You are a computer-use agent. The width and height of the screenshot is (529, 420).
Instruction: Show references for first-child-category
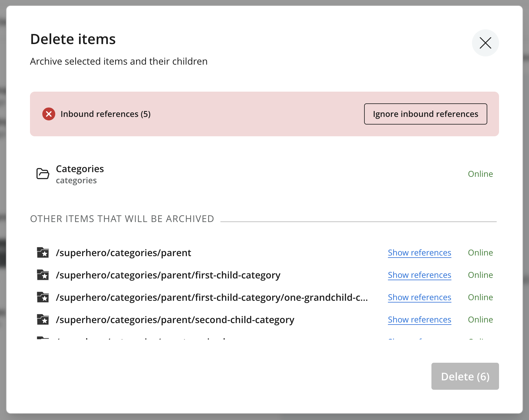click(419, 275)
